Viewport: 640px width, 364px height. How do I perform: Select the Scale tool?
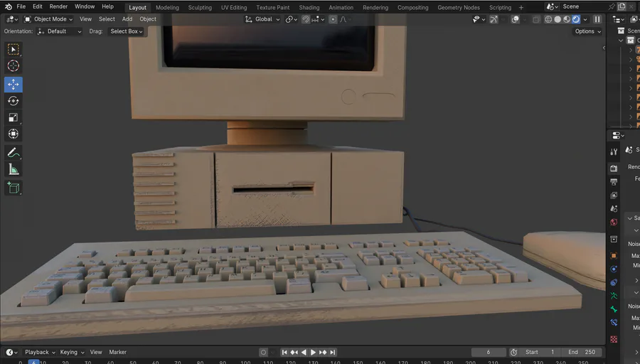14,117
